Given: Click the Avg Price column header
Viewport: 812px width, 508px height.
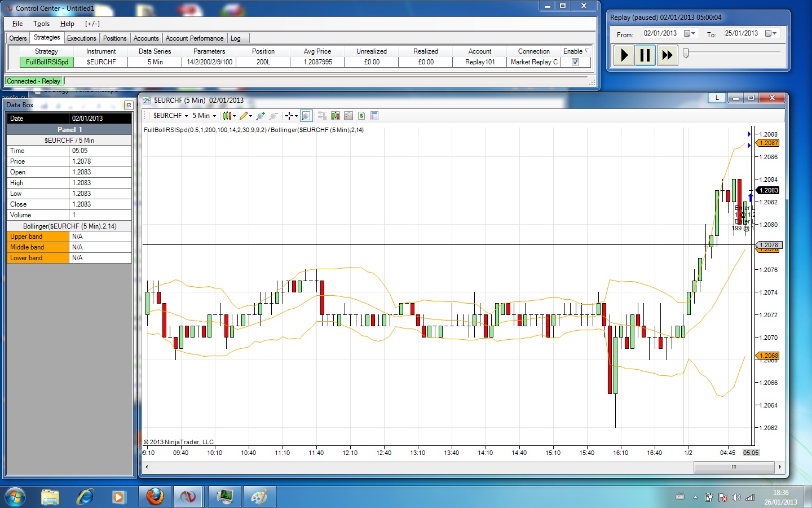Looking at the screenshot, I should (x=317, y=51).
